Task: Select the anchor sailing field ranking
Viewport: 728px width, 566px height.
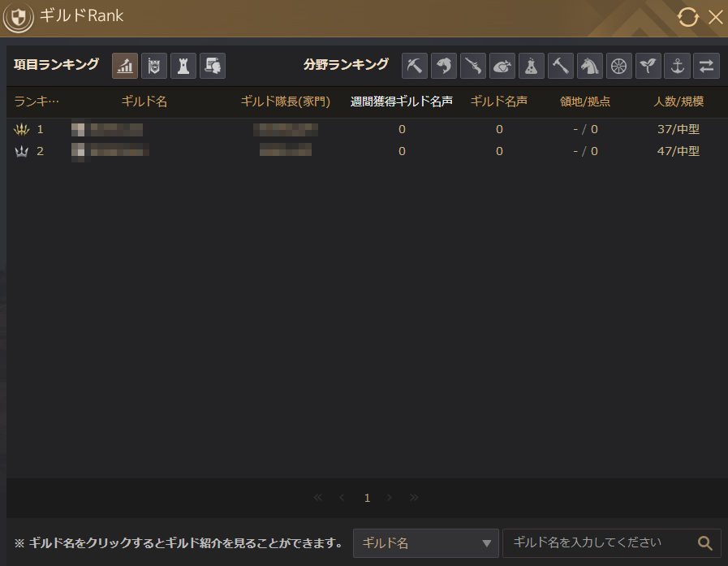Action: coord(678,66)
